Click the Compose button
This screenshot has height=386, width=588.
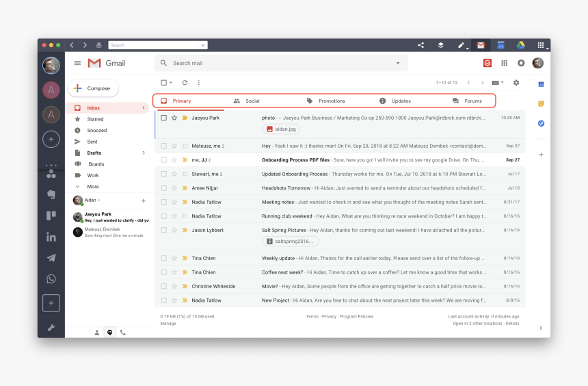pyautogui.click(x=93, y=88)
